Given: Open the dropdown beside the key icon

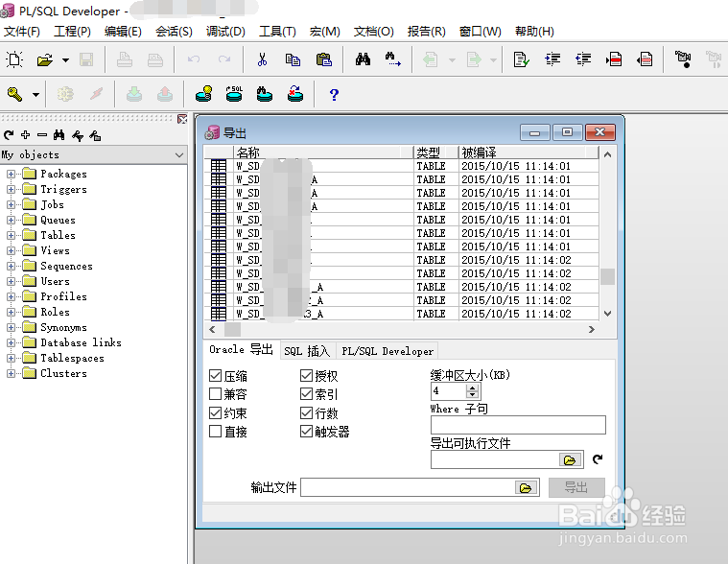Looking at the screenshot, I should tap(35, 95).
